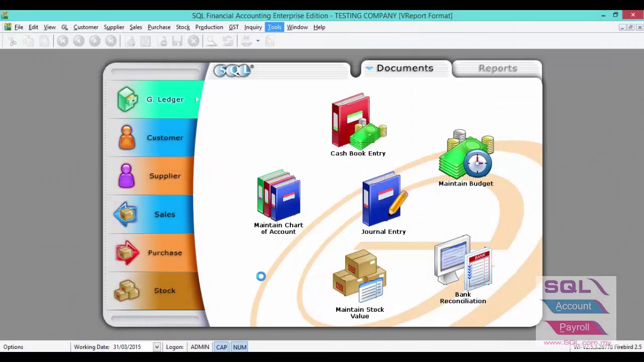
Task: Go to first record toolbar button
Action: pyautogui.click(x=62, y=41)
